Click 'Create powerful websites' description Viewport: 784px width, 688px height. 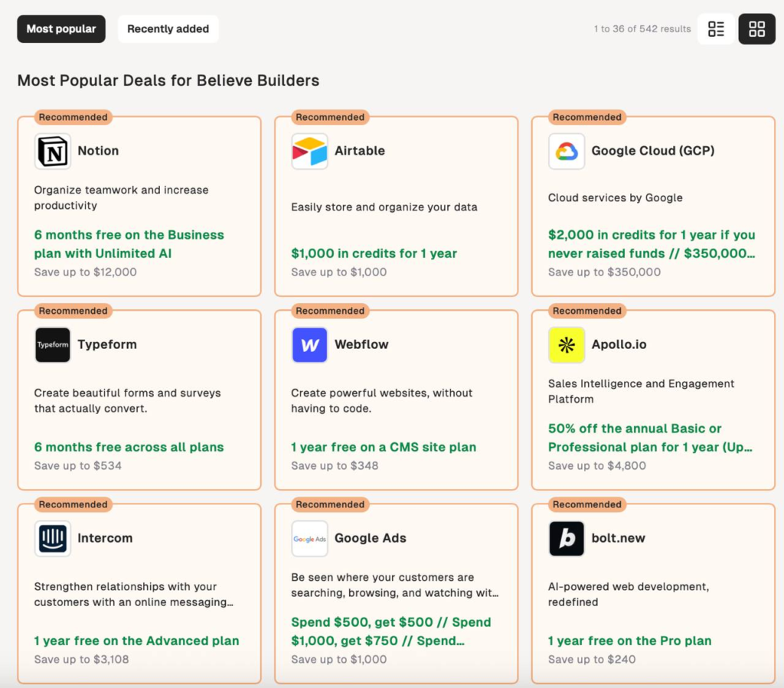tap(381, 401)
